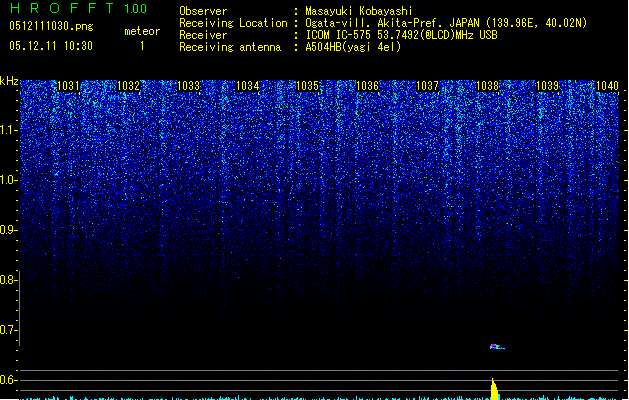Click the 1.1 kHz frequency label
The height and width of the screenshot is (400, 629).
tap(8, 130)
